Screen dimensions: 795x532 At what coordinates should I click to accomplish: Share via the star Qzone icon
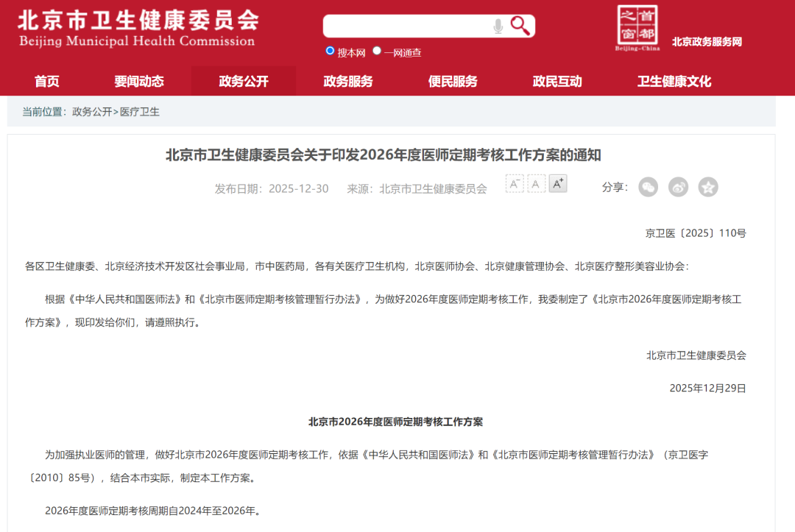pos(708,187)
